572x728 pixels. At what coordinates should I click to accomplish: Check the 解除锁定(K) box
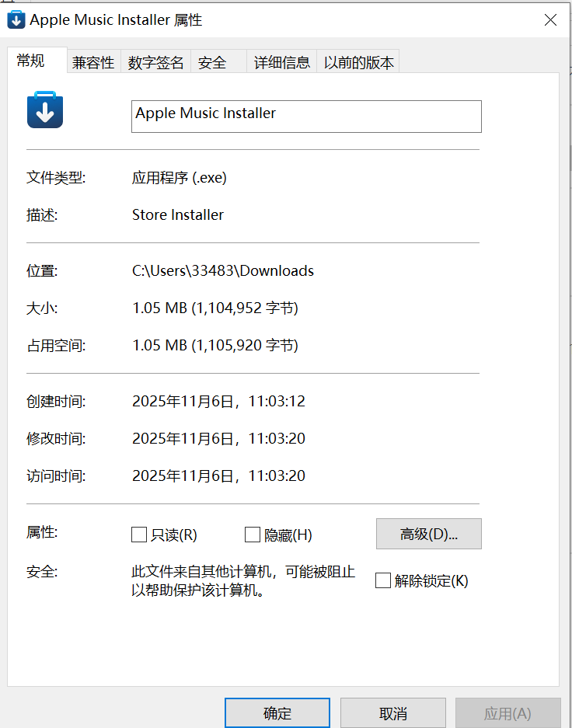point(382,580)
